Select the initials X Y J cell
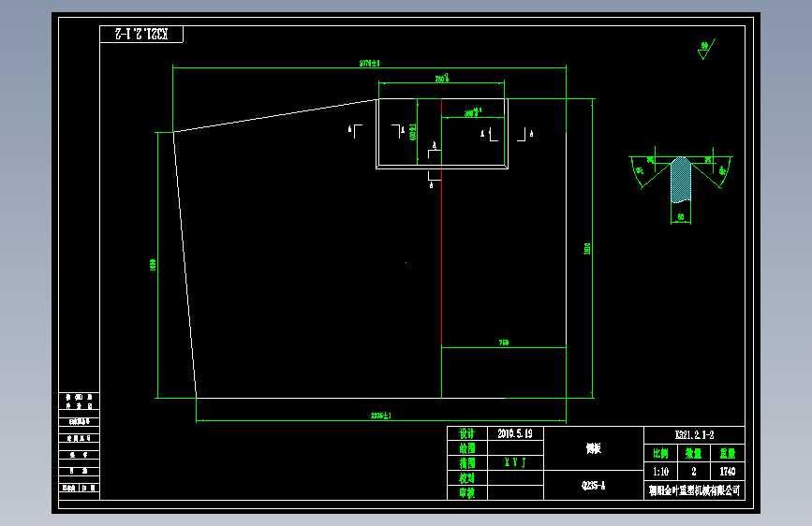The image size is (812, 526). point(515,462)
